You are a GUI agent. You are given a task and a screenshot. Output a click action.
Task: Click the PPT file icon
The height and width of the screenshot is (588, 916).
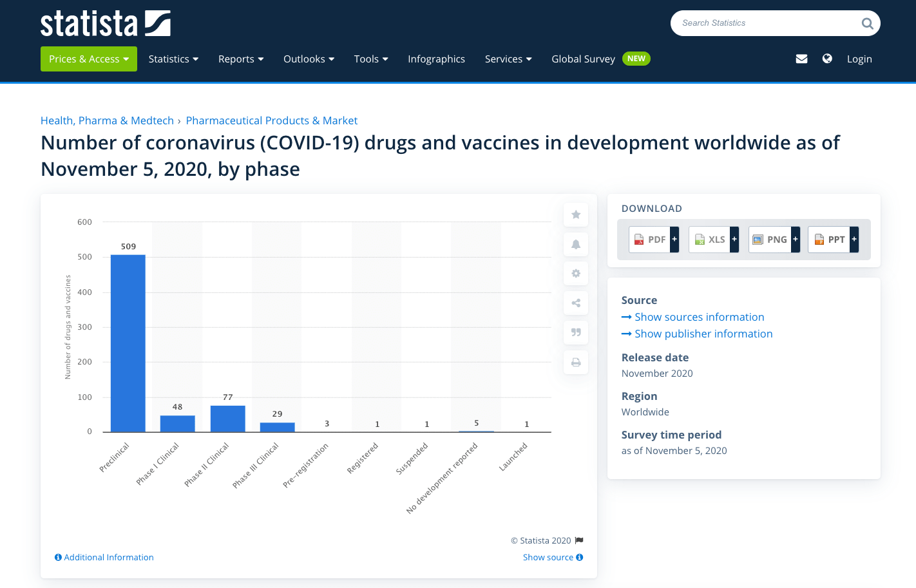point(819,240)
